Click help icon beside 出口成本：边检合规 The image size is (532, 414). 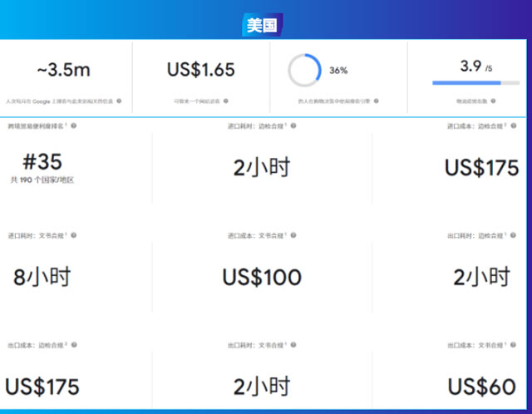pyautogui.click(x=74, y=345)
